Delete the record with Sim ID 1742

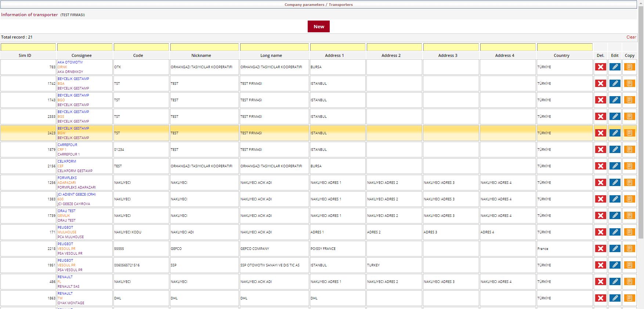pyautogui.click(x=600, y=83)
